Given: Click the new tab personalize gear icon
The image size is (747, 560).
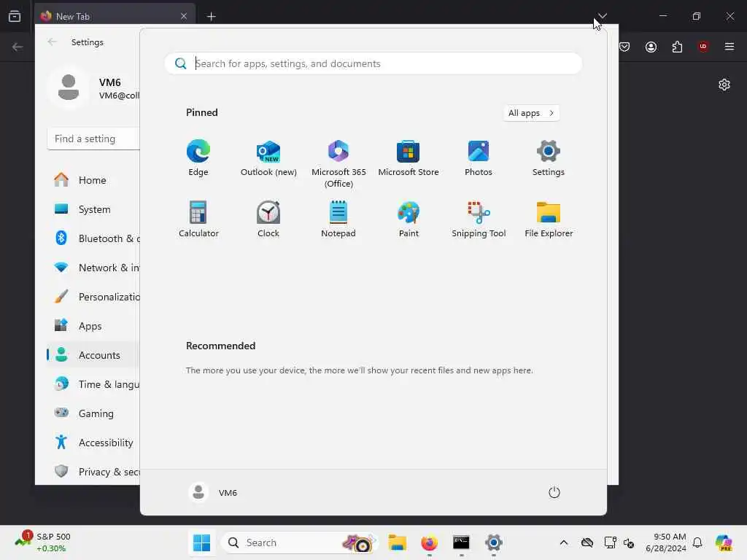Looking at the screenshot, I should pyautogui.click(x=724, y=85).
